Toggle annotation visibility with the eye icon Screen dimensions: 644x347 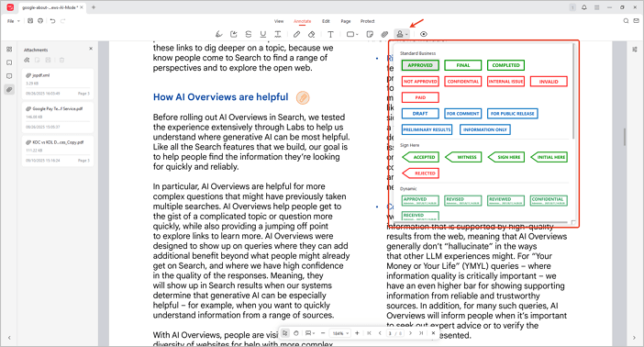424,35
